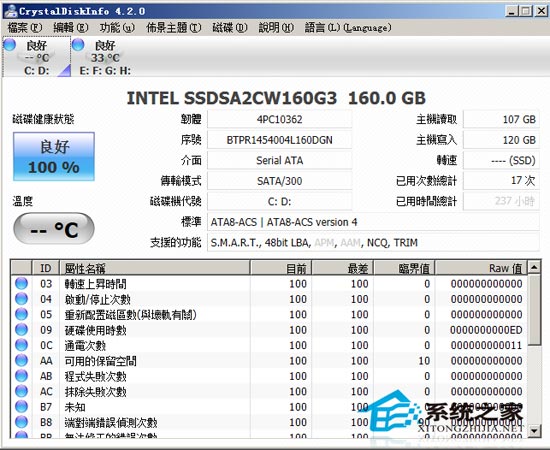Click the CrystalDiskInfo title bar app icon
550x450 pixels.
click(x=10, y=11)
